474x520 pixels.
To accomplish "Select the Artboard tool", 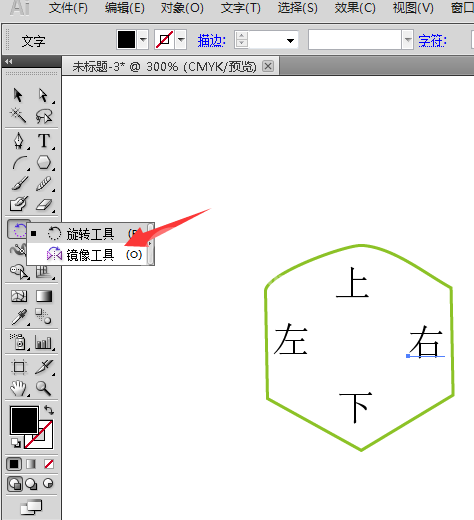I will [19, 367].
